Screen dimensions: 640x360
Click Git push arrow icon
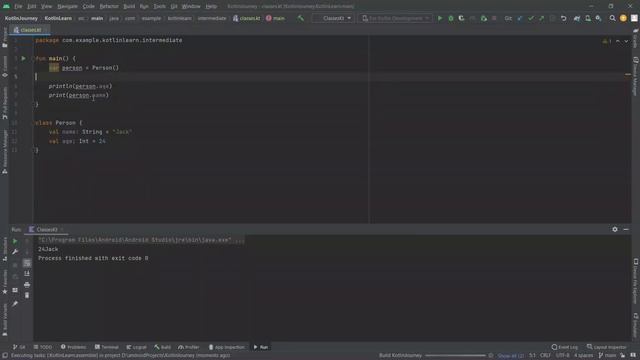(541, 18)
